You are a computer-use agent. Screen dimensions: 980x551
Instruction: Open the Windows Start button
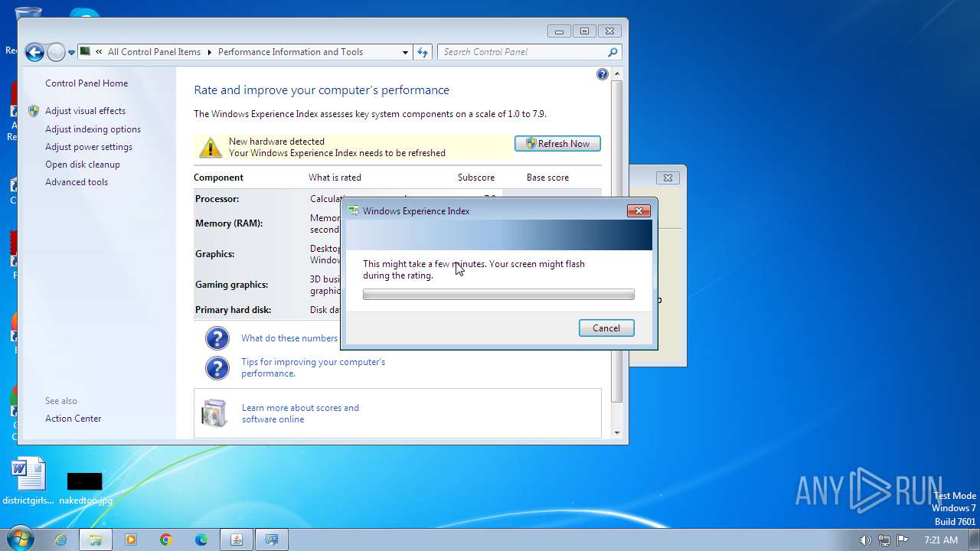[19, 539]
